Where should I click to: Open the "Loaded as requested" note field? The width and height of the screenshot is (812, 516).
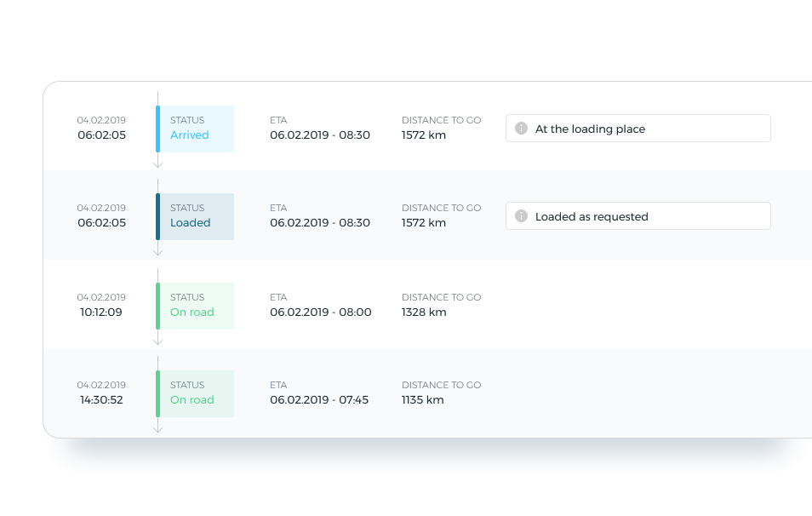638,216
